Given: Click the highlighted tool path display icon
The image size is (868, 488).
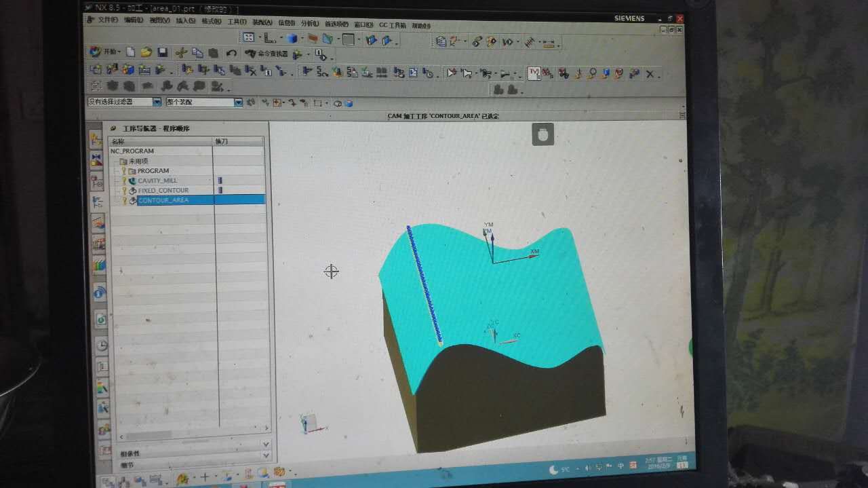Looking at the screenshot, I should [x=534, y=73].
